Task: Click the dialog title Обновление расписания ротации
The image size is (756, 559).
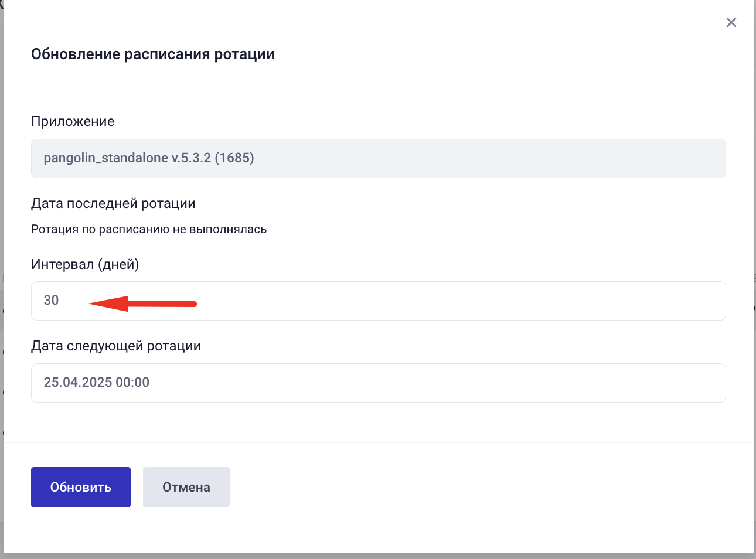Action: point(152,53)
